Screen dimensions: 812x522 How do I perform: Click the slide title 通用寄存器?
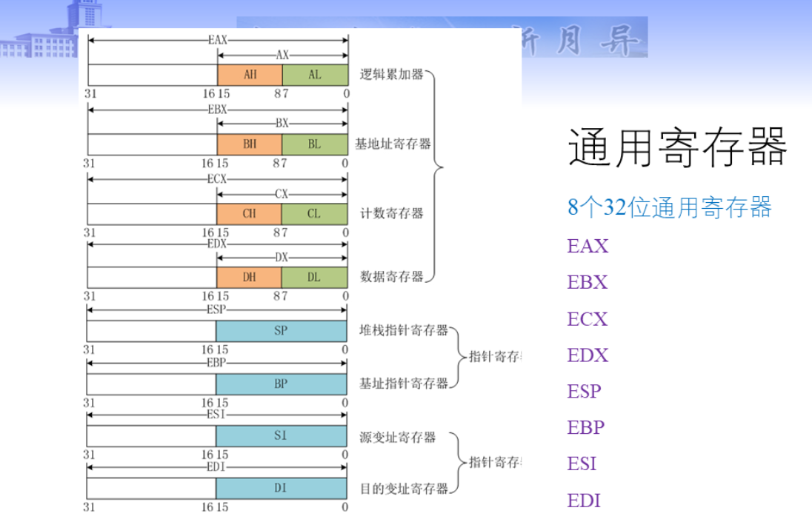pos(677,147)
